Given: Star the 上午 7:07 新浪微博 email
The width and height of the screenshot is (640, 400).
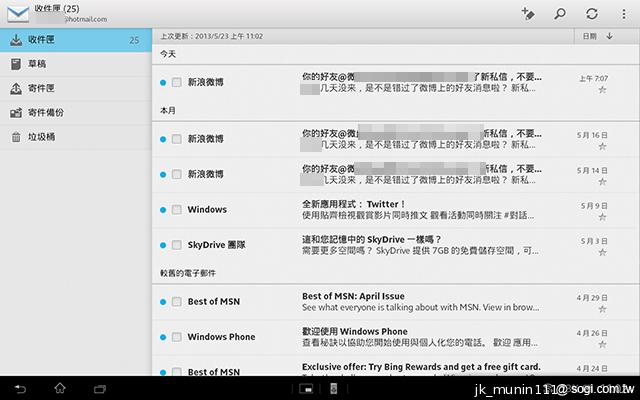Looking at the screenshot, I should click(x=602, y=90).
